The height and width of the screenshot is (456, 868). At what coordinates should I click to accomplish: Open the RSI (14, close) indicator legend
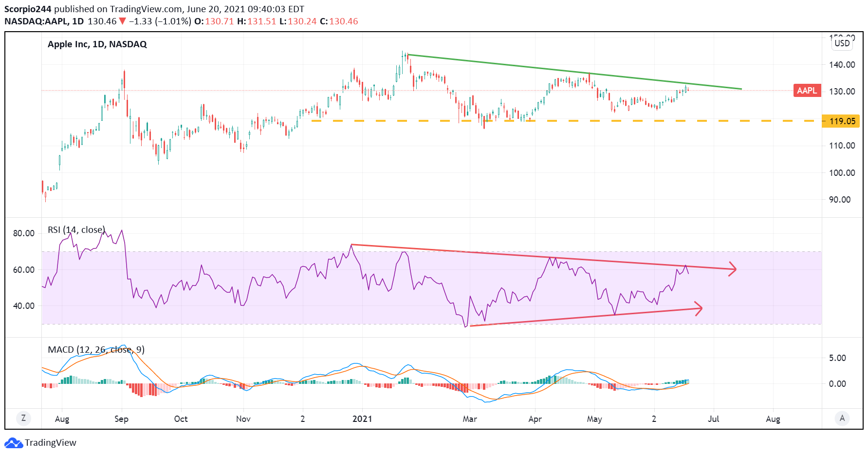click(76, 230)
